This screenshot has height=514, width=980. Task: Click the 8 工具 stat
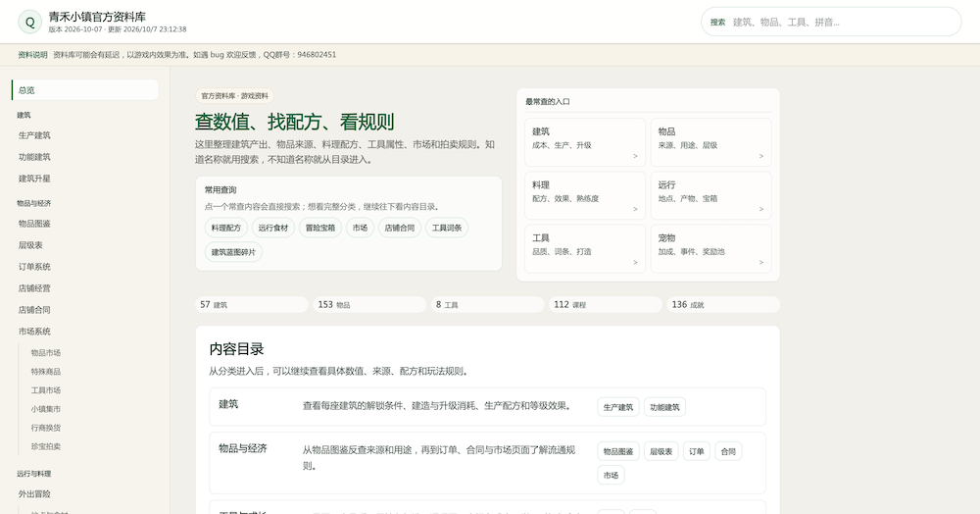pos(487,304)
